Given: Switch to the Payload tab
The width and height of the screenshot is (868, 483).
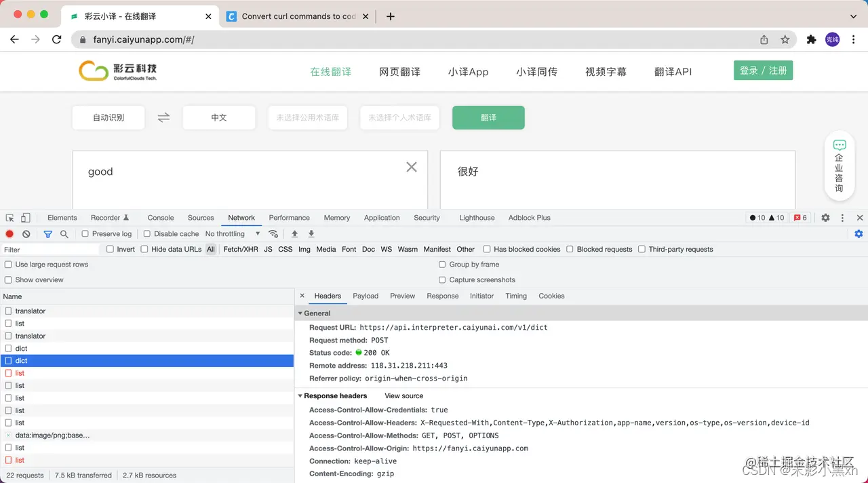Looking at the screenshot, I should pyautogui.click(x=366, y=296).
